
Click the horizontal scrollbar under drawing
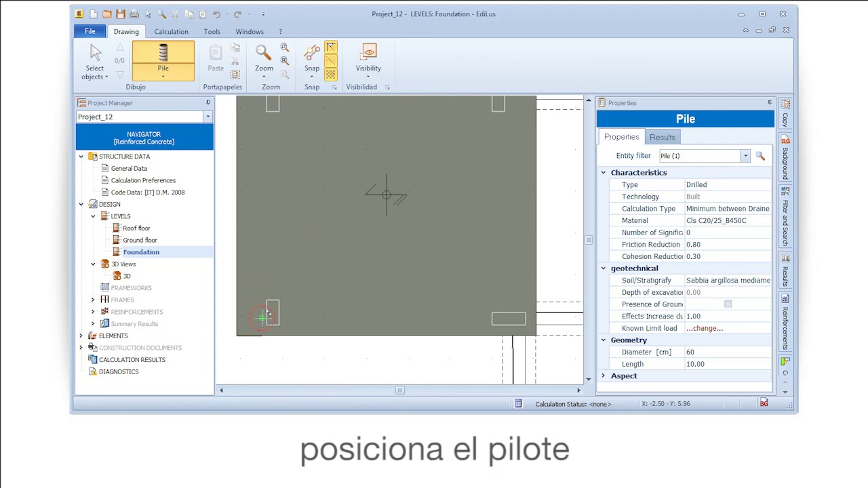(399, 390)
